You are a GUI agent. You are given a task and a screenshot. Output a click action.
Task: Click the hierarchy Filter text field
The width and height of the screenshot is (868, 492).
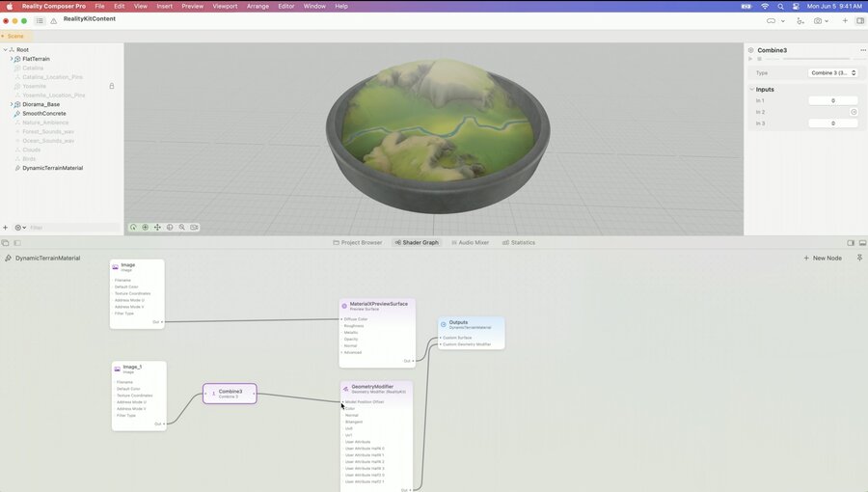[x=74, y=228]
